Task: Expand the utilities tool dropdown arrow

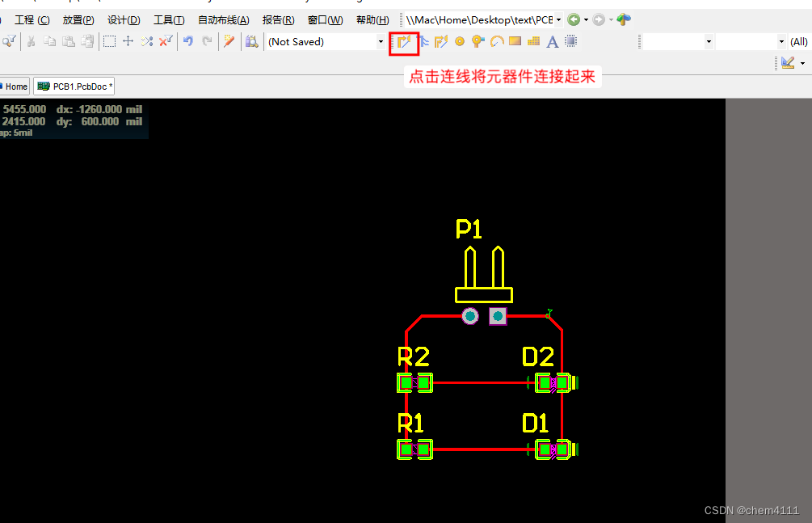Action: tap(802, 63)
